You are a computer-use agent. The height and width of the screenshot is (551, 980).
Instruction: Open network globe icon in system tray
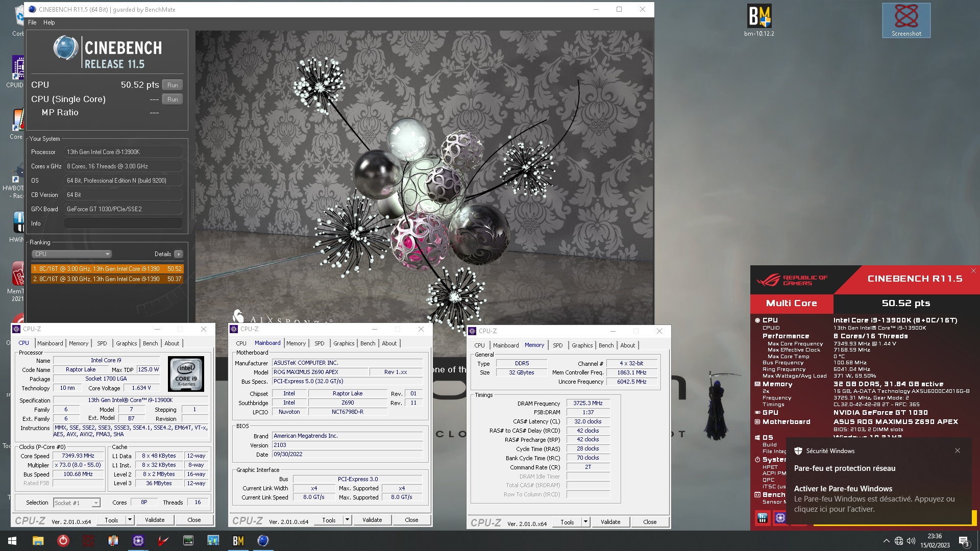899,541
